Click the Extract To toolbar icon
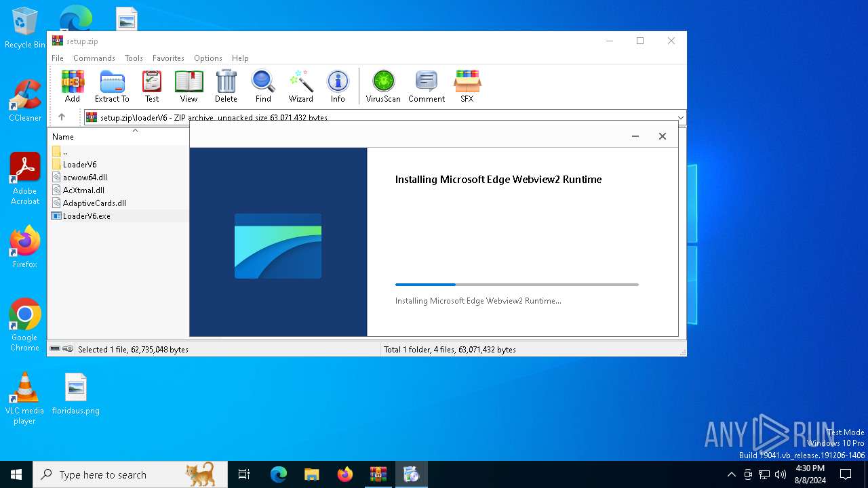Viewport: 868px width, 488px height. click(x=112, y=86)
